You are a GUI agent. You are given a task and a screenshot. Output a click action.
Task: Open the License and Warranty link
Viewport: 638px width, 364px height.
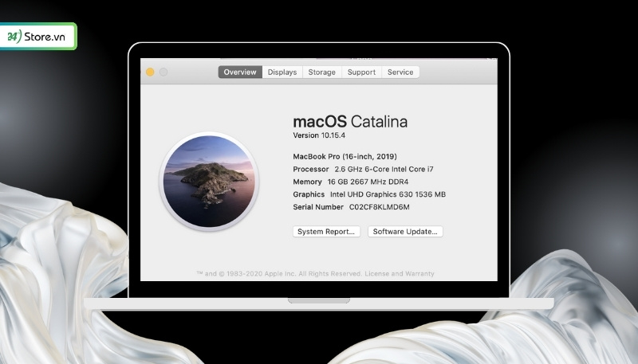pyautogui.click(x=400, y=274)
